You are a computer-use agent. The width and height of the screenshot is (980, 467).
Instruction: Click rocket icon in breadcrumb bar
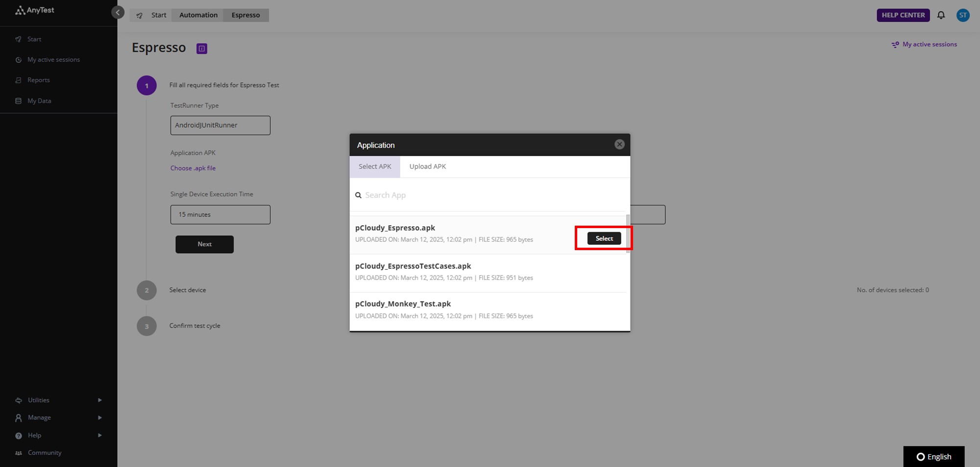tap(140, 16)
